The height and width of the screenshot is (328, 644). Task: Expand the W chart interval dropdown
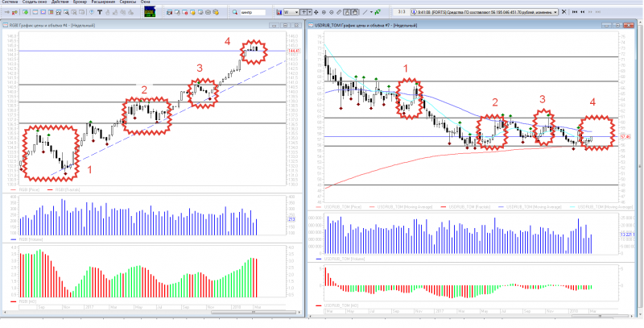(296, 12)
